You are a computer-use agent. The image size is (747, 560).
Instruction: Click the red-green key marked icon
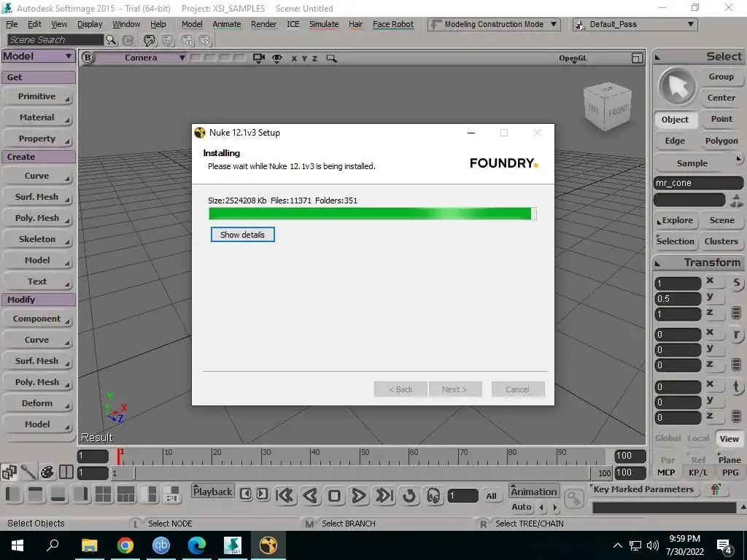coord(715,489)
